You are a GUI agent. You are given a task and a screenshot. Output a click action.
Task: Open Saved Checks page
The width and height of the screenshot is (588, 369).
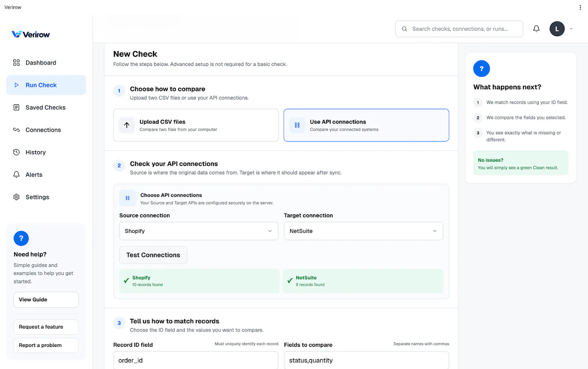coord(46,107)
